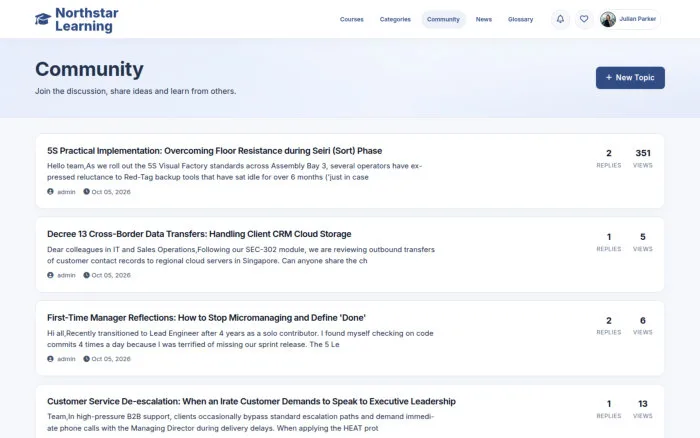This screenshot has width=700, height=438.
Task: Click admin author on Decree 13 post
Action: (x=66, y=275)
